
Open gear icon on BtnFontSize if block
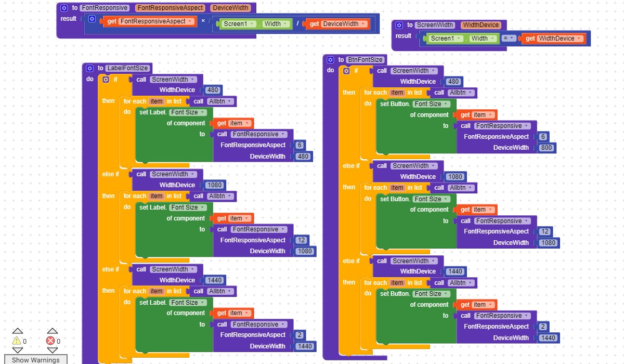(x=346, y=71)
